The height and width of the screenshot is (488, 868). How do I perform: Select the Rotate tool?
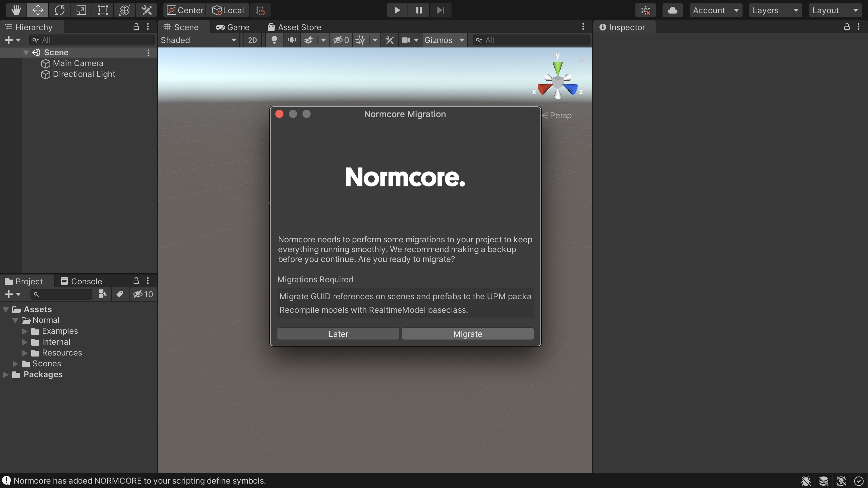click(x=59, y=10)
